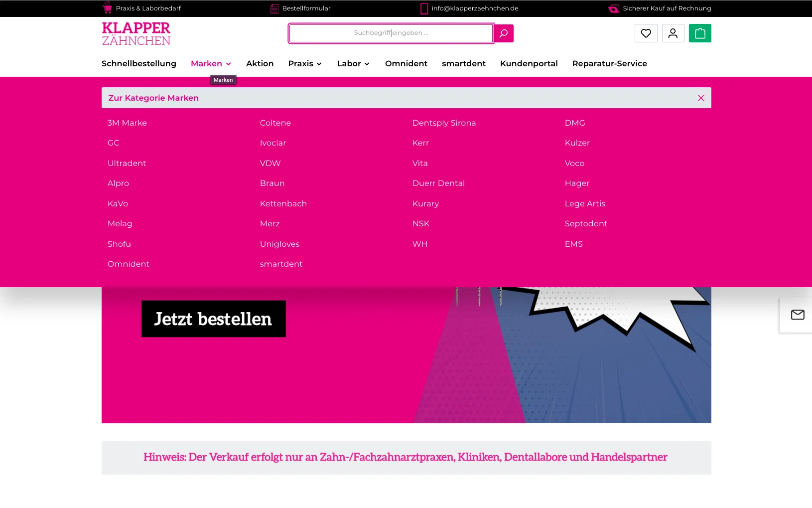Open the wishlist heart icon
The width and height of the screenshot is (812, 508).
[x=646, y=33]
